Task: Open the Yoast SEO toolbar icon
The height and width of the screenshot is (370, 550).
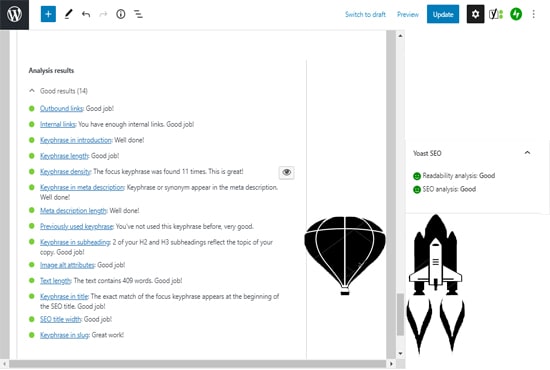Action: point(496,14)
